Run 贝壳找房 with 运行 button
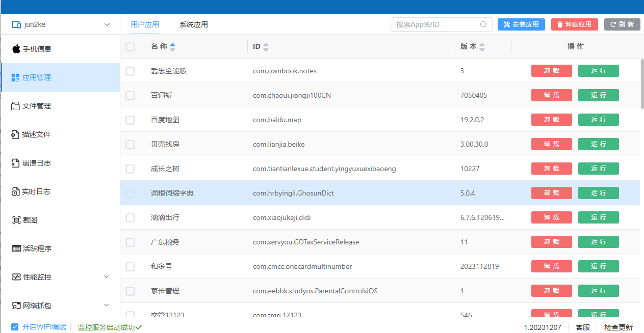Viewport: 644px width, 333px height. 599,144
